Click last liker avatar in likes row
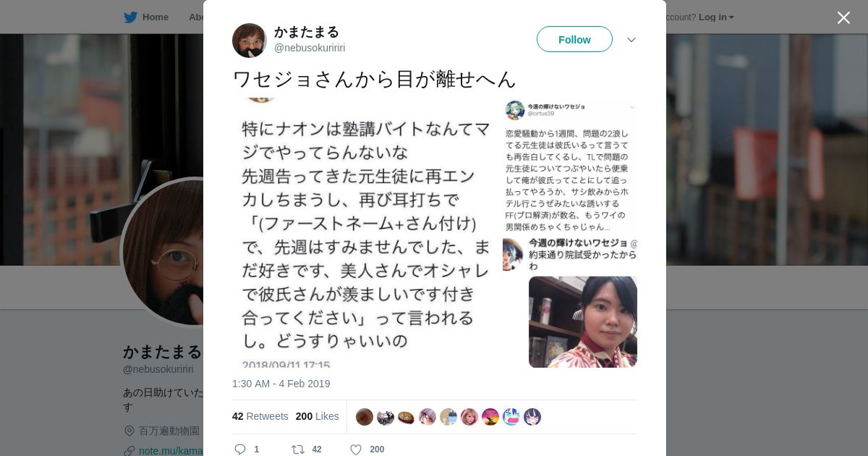This screenshot has width=868, height=456. point(532,417)
